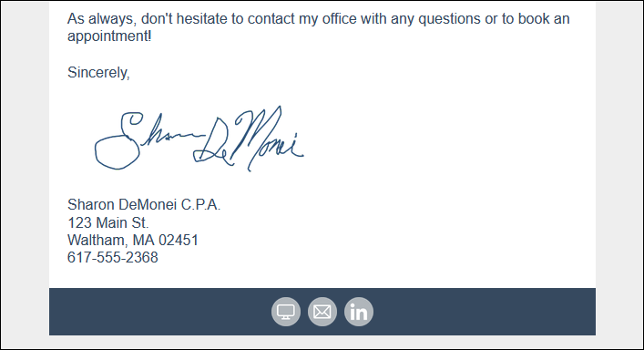
Task: Click the word questions in the message
Action: (x=449, y=19)
